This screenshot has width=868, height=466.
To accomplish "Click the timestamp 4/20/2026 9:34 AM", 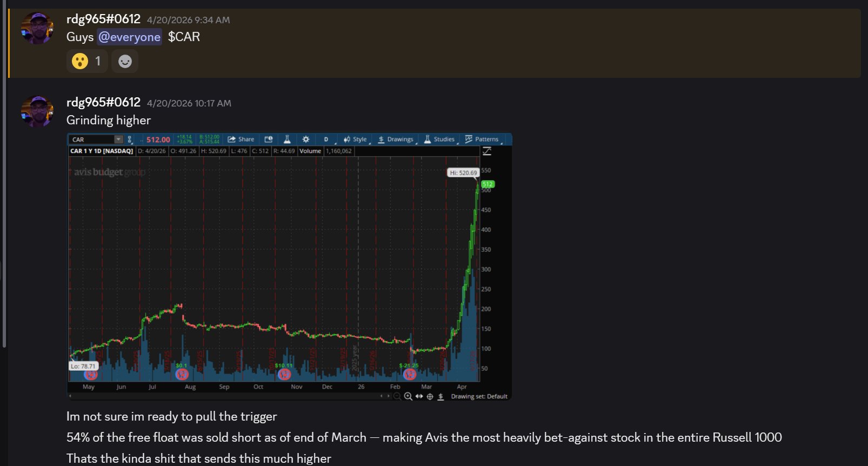I will point(188,20).
